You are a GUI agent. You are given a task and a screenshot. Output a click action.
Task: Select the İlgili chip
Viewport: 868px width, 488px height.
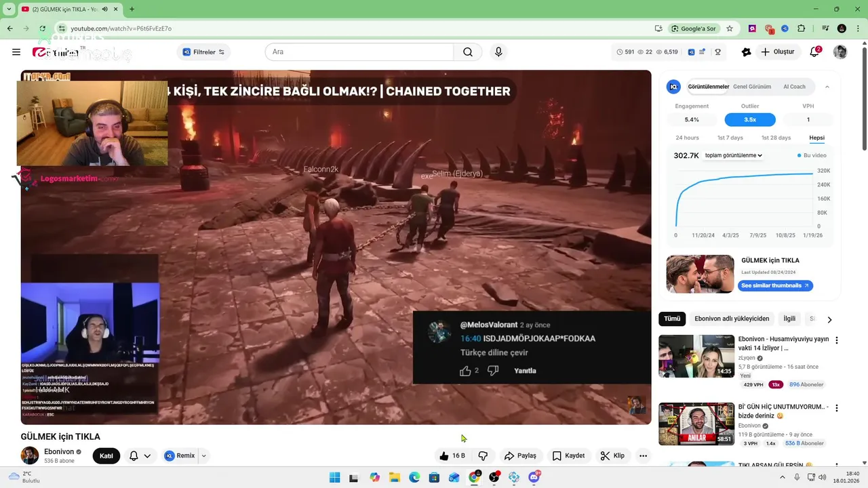point(789,319)
